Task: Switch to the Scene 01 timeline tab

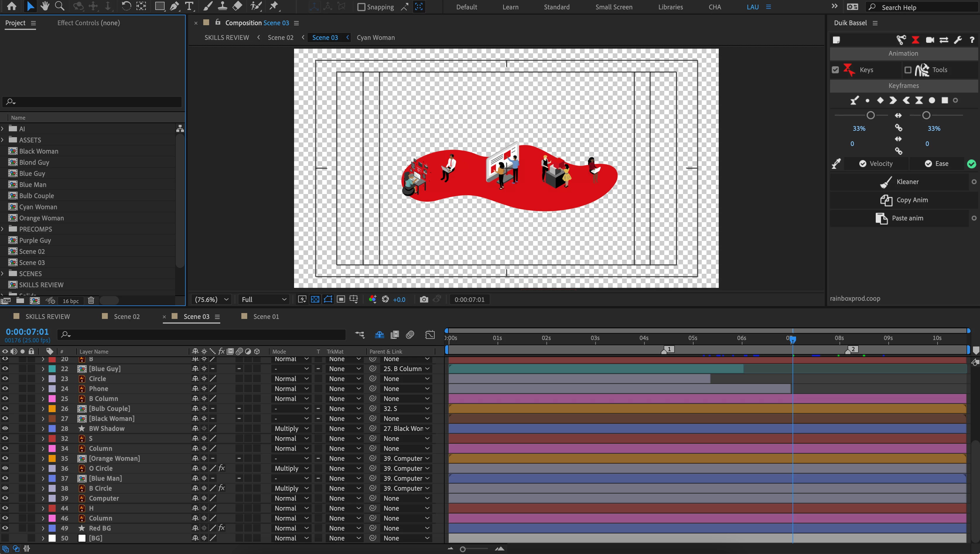Action: click(x=266, y=317)
